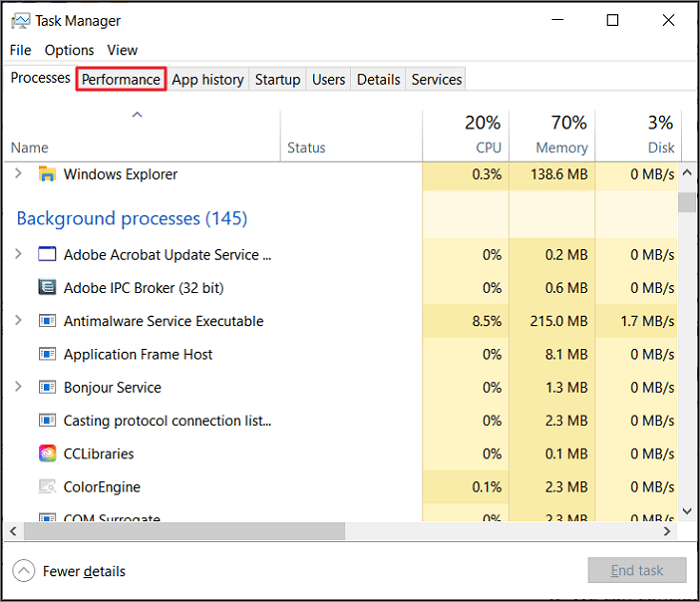Screen dimensions: 700x602
Task: Switch to the Performance tab
Action: click(121, 79)
